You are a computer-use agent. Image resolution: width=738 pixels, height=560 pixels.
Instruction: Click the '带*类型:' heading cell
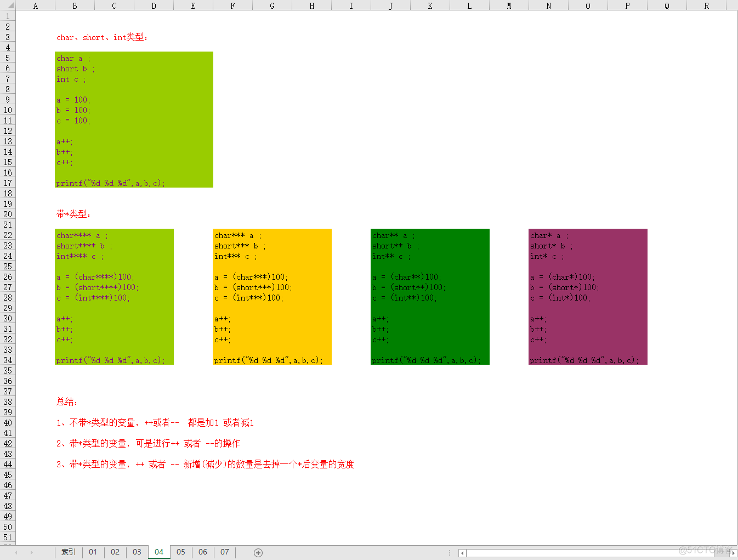(x=73, y=214)
